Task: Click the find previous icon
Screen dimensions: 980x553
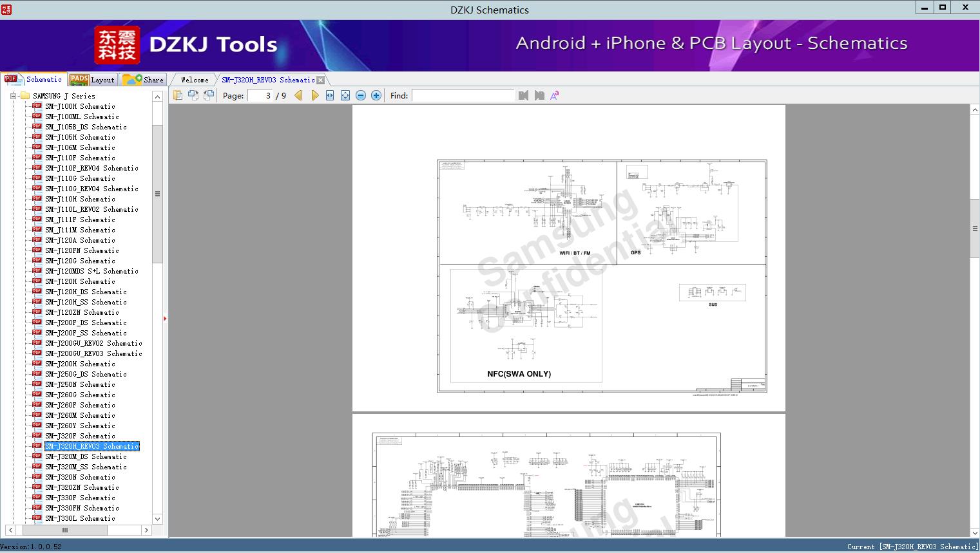Action: click(x=523, y=95)
